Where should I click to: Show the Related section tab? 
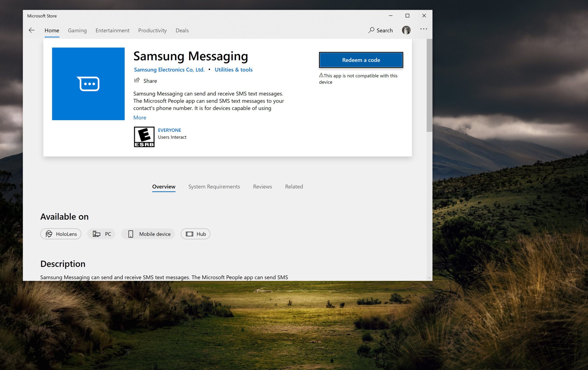point(294,186)
